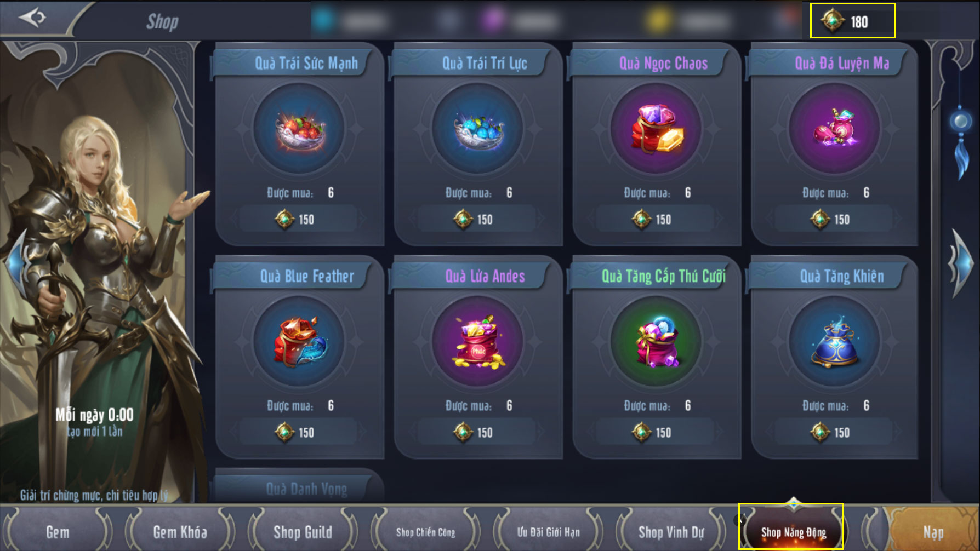Select the Ưu Đãi Giới Hạn tab

tap(548, 531)
